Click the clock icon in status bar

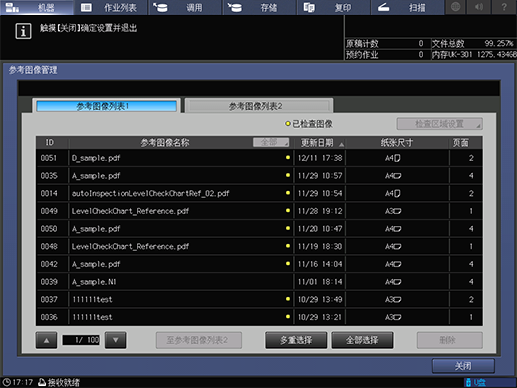coord(6,382)
